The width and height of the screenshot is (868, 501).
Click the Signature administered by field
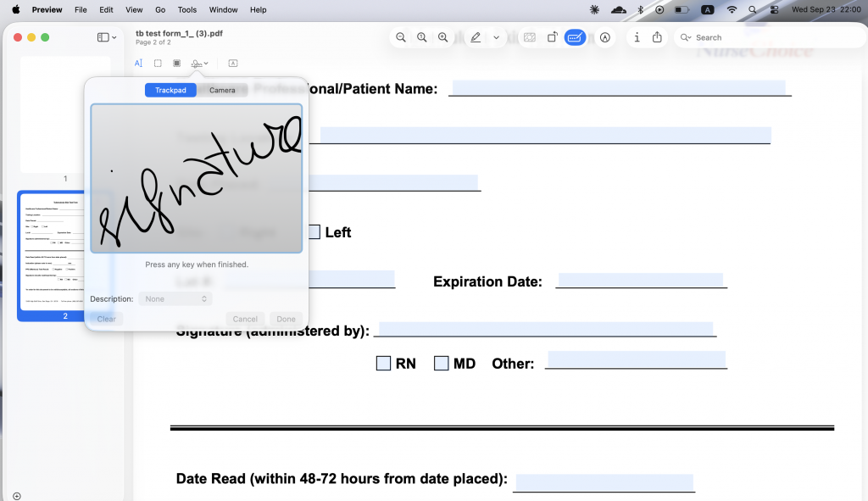[x=546, y=329]
